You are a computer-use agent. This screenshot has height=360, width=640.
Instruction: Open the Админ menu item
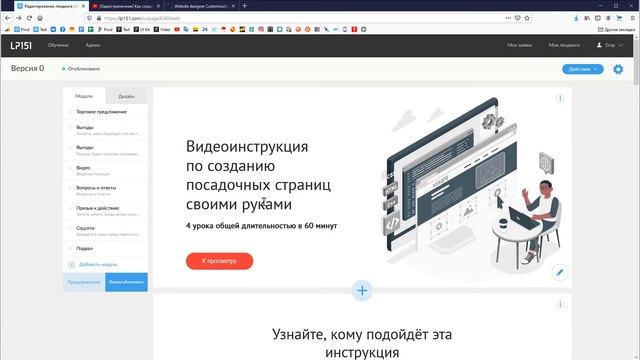pos(93,45)
